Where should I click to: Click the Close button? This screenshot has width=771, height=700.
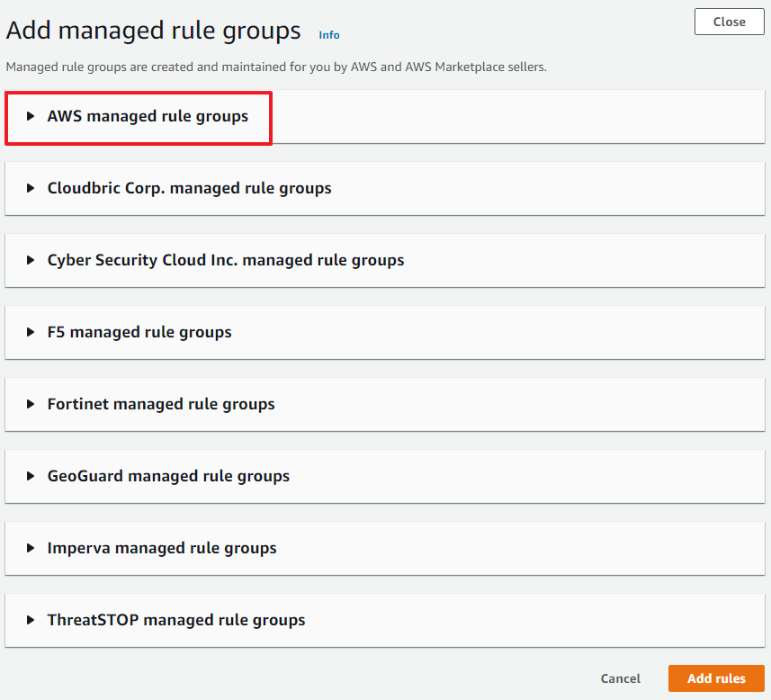point(730,22)
